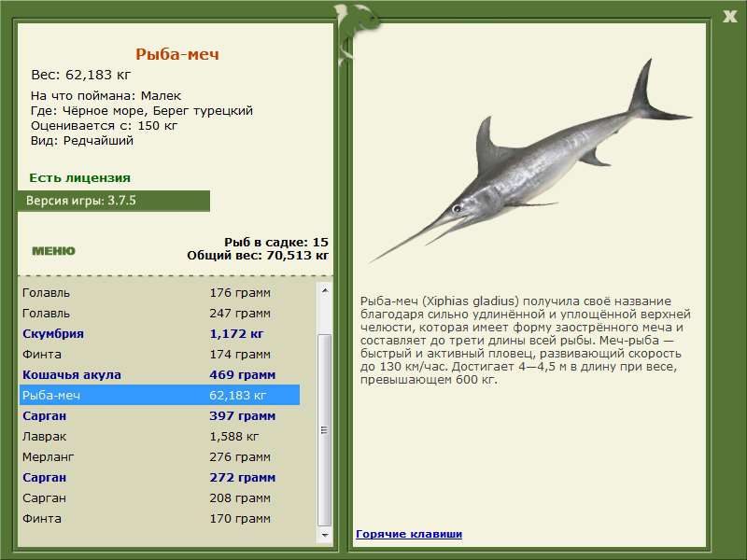Select Финта weighing 170 грамм
Image resolution: width=747 pixels, height=560 pixels.
[x=160, y=518]
